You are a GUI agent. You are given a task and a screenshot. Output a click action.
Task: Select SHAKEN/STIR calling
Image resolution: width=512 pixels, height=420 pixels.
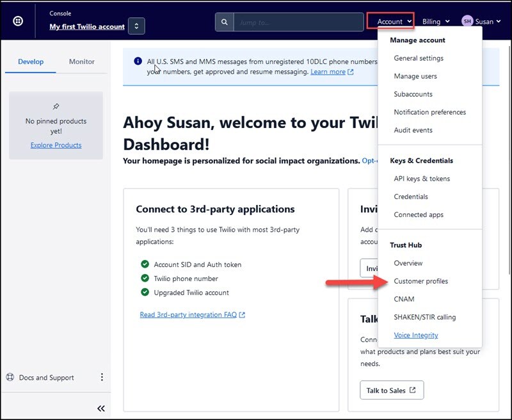[425, 317]
